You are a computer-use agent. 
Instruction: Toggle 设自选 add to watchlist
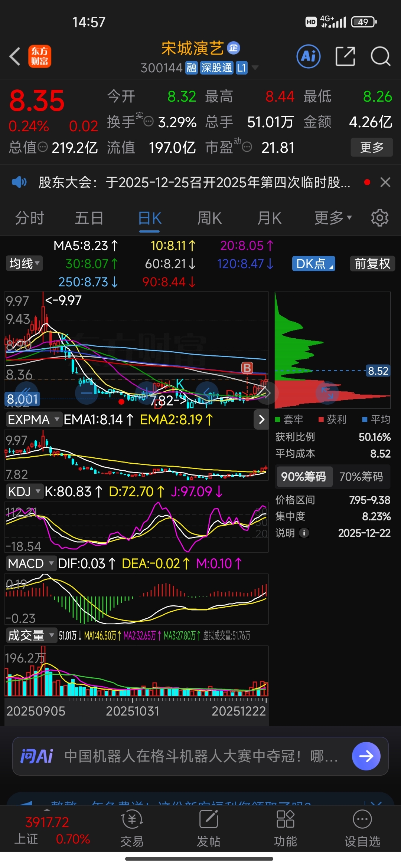click(x=362, y=828)
